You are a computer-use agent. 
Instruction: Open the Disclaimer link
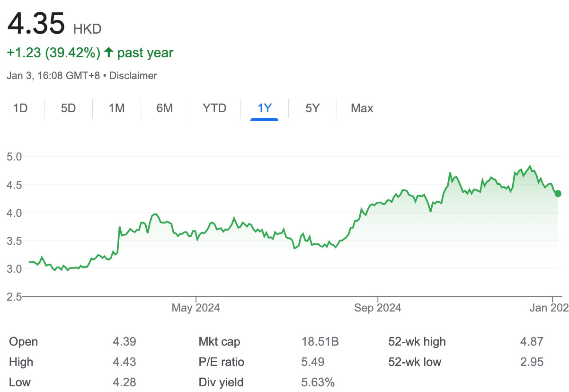coord(133,75)
